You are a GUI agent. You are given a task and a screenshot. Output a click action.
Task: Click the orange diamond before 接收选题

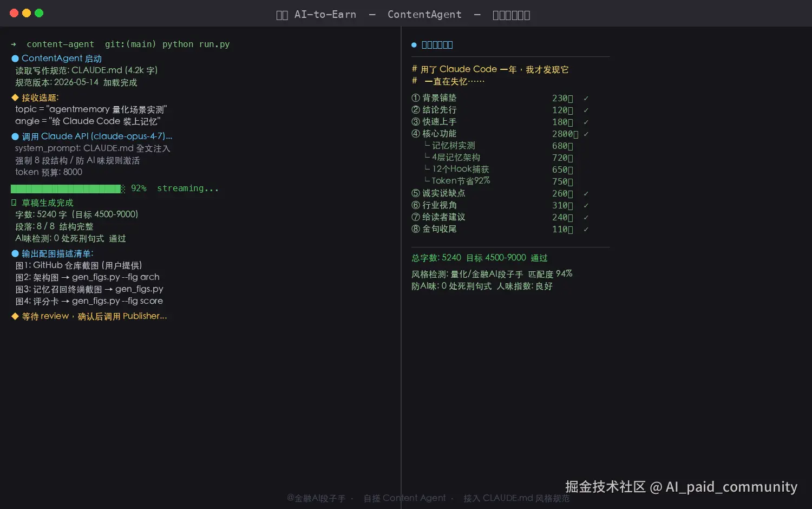15,97
